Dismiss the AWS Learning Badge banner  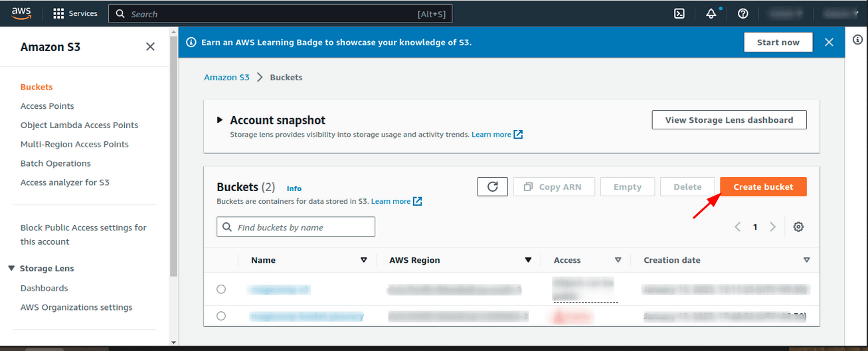pos(829,42)
